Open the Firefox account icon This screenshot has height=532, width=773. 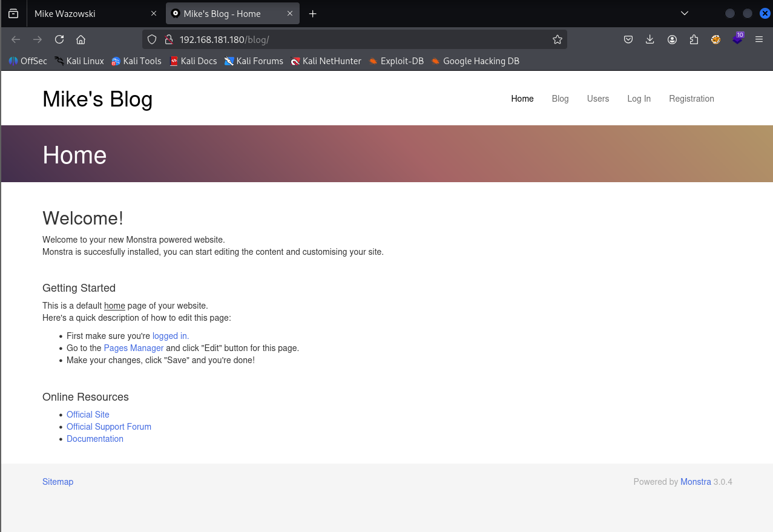click(x=672, y=39)
